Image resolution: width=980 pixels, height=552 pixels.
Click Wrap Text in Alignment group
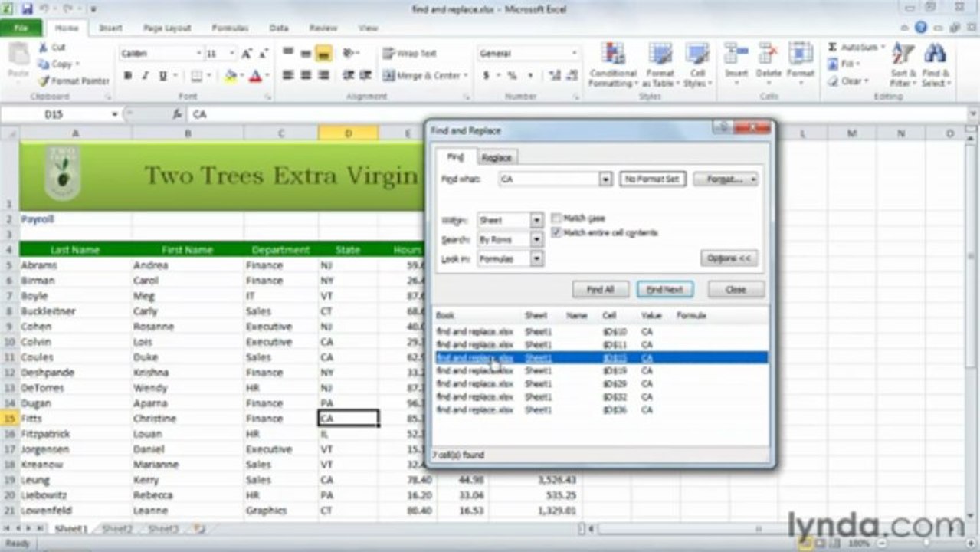coord(410,54)
